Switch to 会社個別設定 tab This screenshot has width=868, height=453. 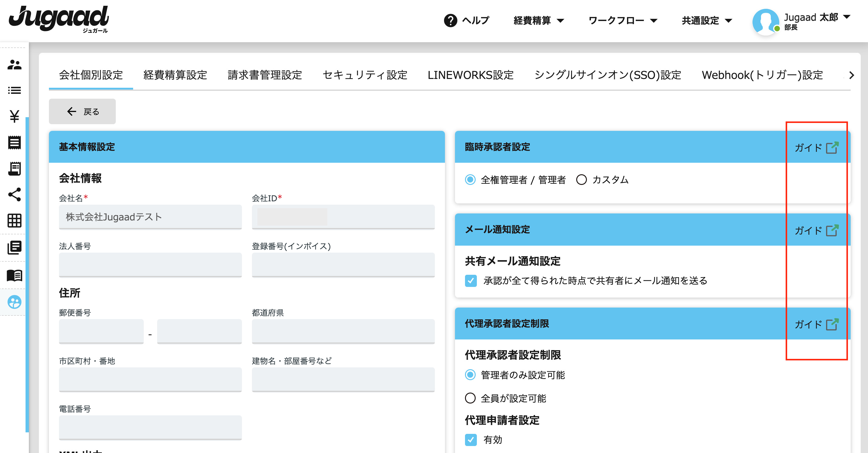coord(91,75)
